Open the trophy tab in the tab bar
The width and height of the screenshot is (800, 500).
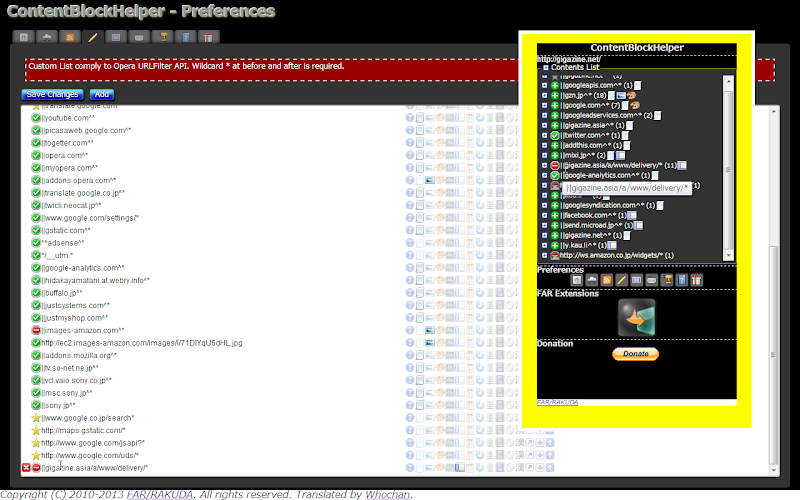coord(163,37)
